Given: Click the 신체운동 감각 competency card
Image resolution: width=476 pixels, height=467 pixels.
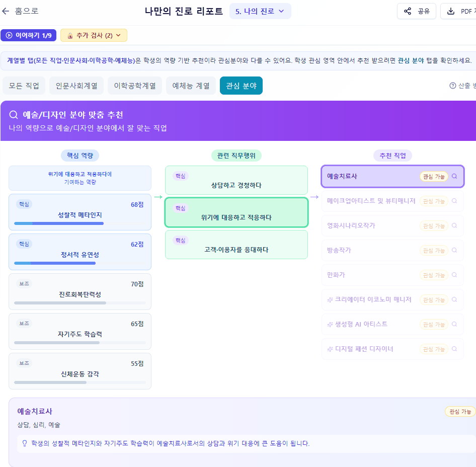Looking at the screenshot, I should (80, 371).
